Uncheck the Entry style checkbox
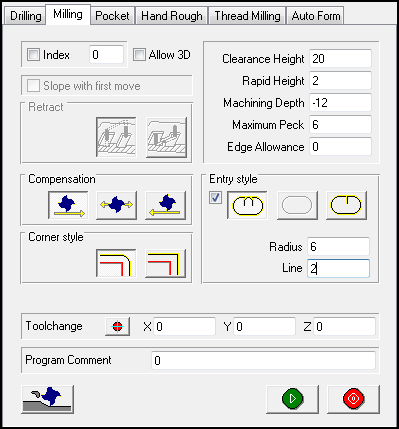399x429 pixels. pos(215,197)
